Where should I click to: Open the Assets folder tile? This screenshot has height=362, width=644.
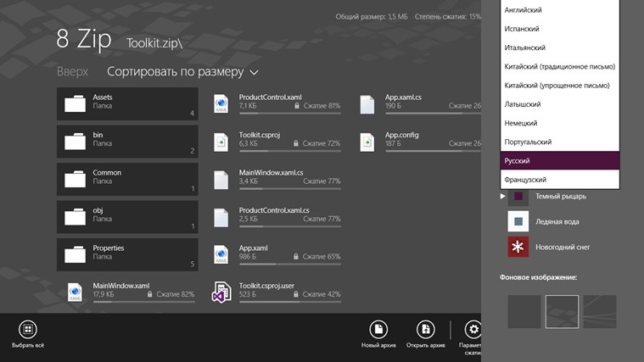127,103
